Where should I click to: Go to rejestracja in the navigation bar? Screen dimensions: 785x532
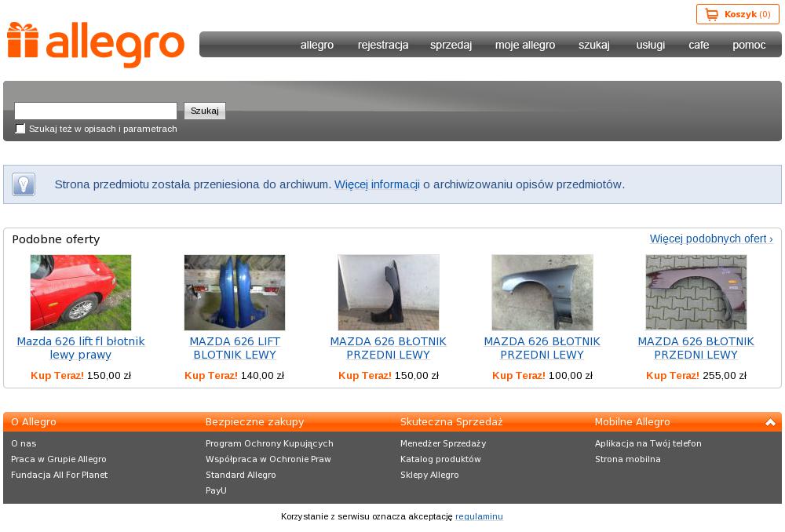coord(383,45)
